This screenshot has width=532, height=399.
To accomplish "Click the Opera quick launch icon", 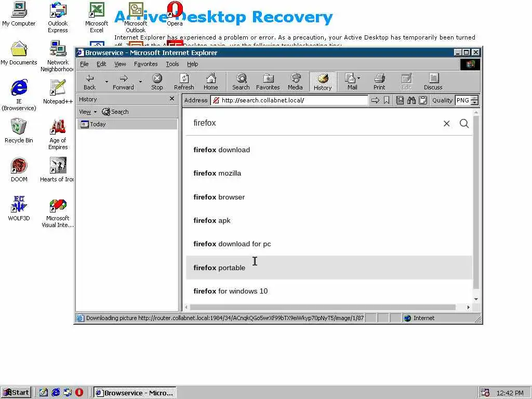I will tap(79, 393).
